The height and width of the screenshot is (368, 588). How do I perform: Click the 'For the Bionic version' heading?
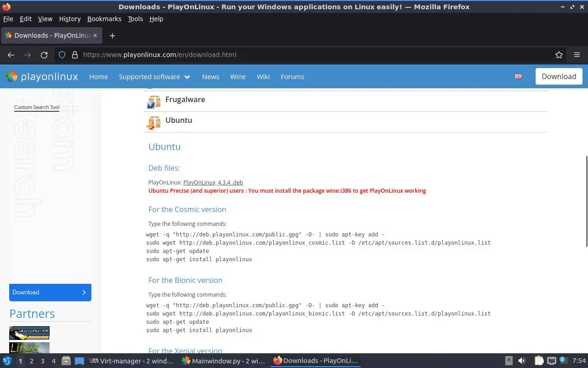click(x=185, y=280)
